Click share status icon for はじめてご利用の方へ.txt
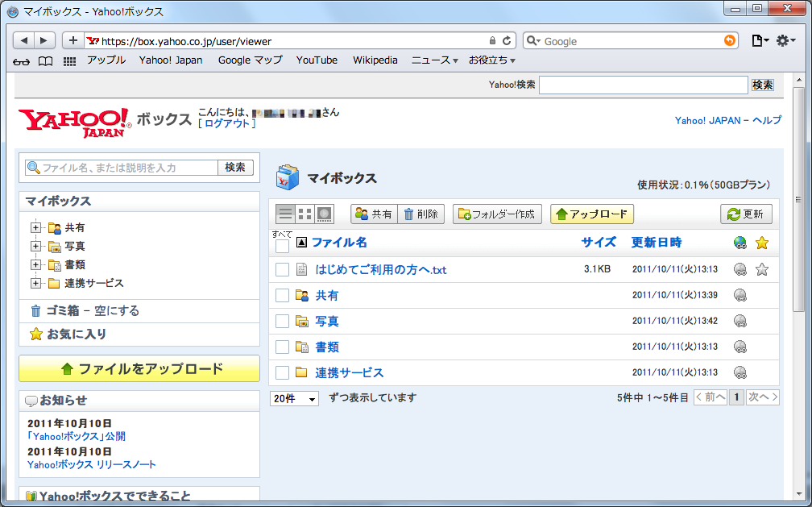The height and width of the screenshot is (507, 812). [x=740, y=269]
